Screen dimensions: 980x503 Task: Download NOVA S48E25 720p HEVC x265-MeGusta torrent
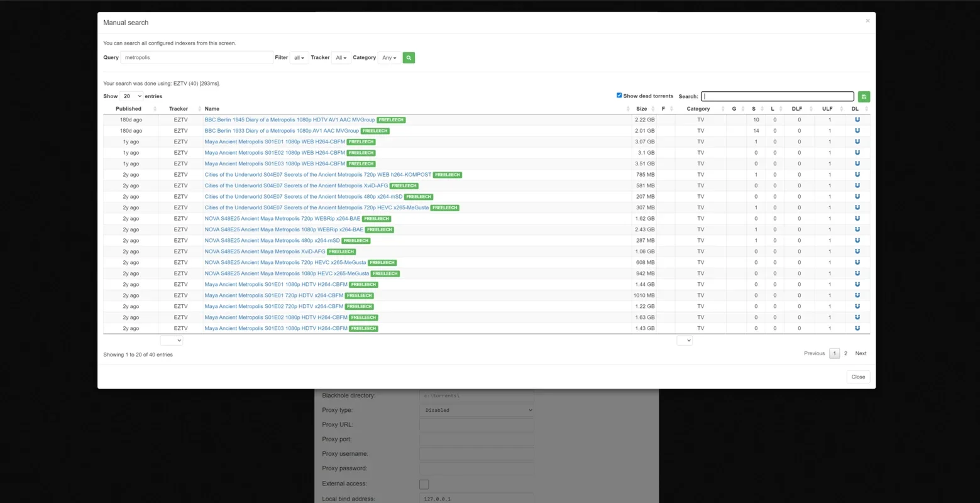click(857, 263)
